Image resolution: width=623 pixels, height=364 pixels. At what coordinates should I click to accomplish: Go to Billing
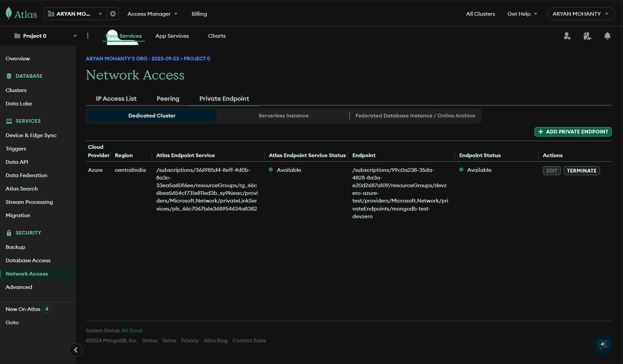point(199,14)
